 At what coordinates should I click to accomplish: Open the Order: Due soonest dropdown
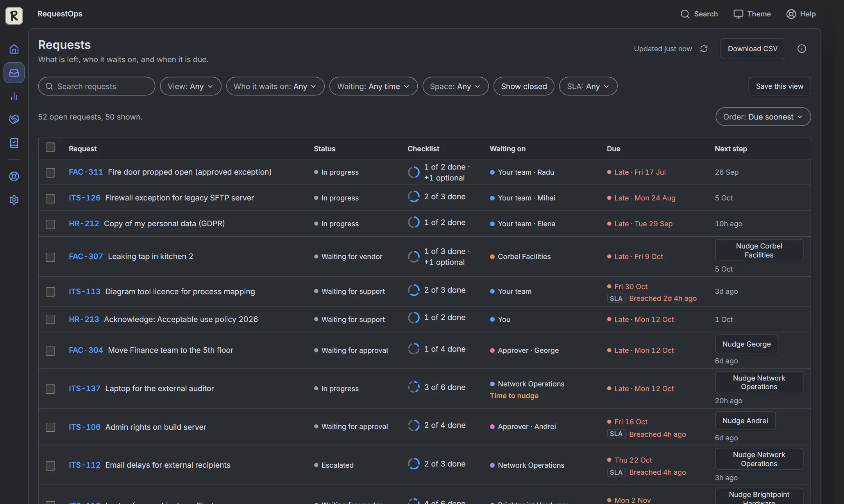click(763, 117)
